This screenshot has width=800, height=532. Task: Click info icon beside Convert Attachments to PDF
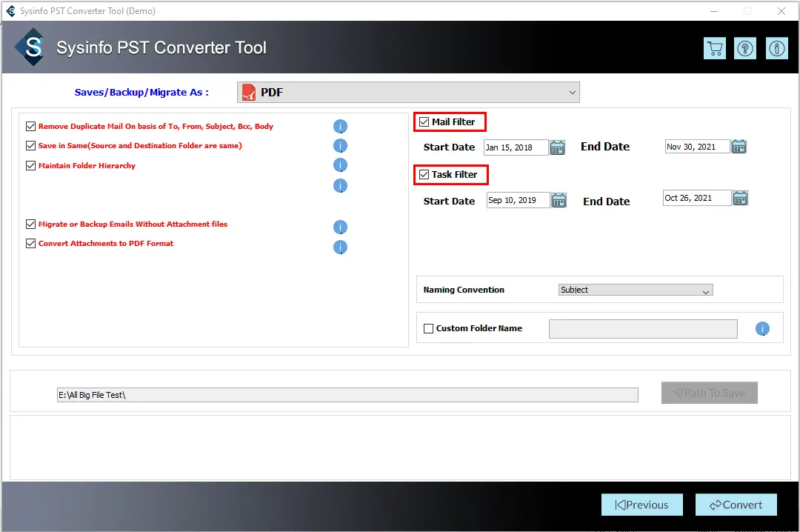[x=340, y=247]
